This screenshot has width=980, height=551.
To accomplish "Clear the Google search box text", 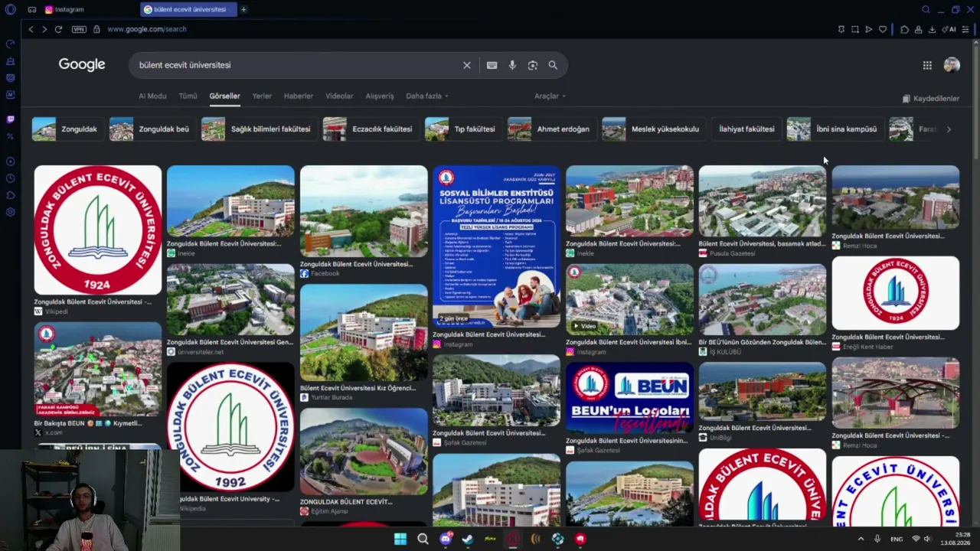I will [466, 65].
